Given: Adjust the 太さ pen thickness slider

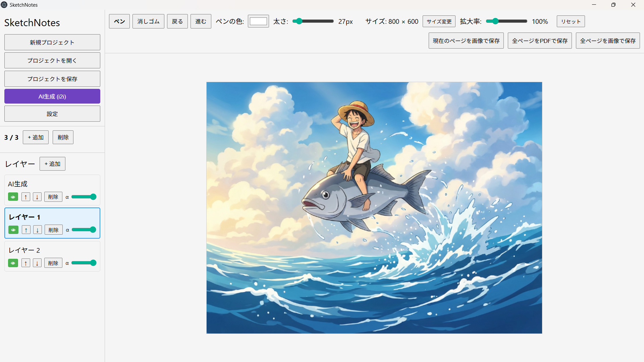Looking at the screenshot, I should point(313,21).
